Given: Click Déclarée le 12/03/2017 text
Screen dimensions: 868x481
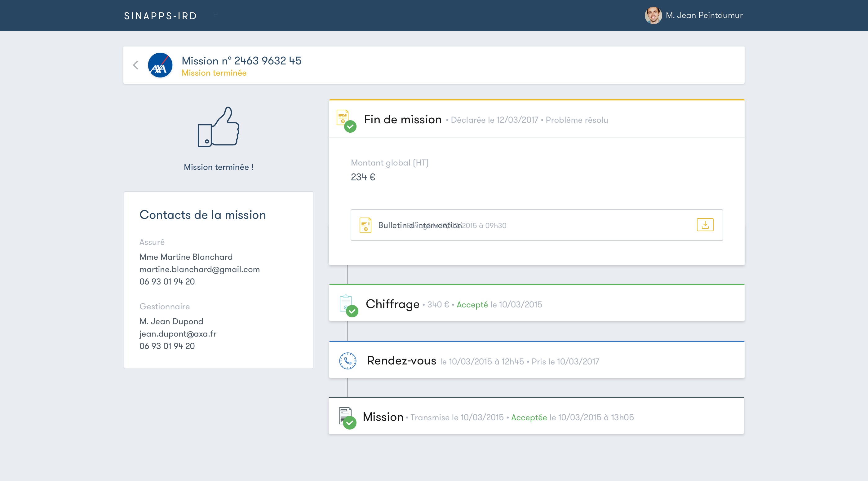Looking at the screenshot, I should [x=494, y=120].
